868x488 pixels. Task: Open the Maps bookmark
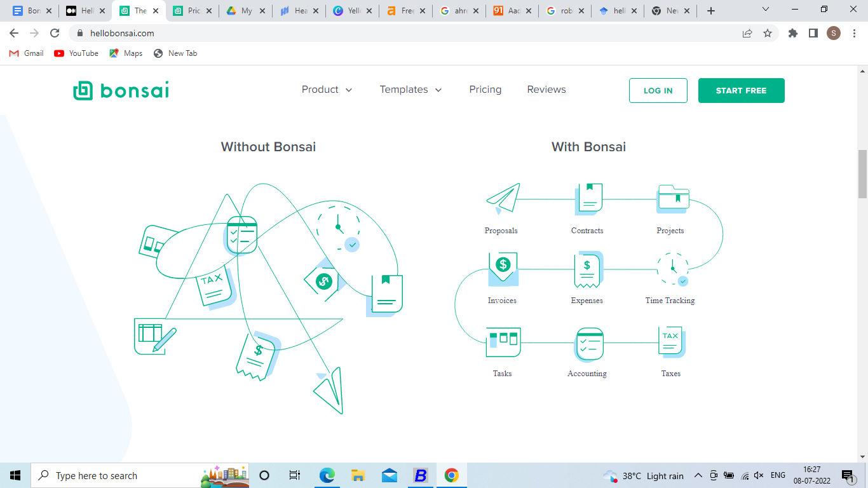pyautogui.click(x=126, y=53)
